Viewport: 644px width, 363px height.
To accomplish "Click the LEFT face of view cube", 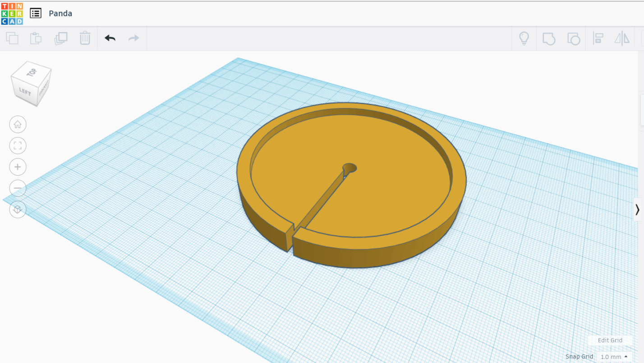I will point(25,92).
